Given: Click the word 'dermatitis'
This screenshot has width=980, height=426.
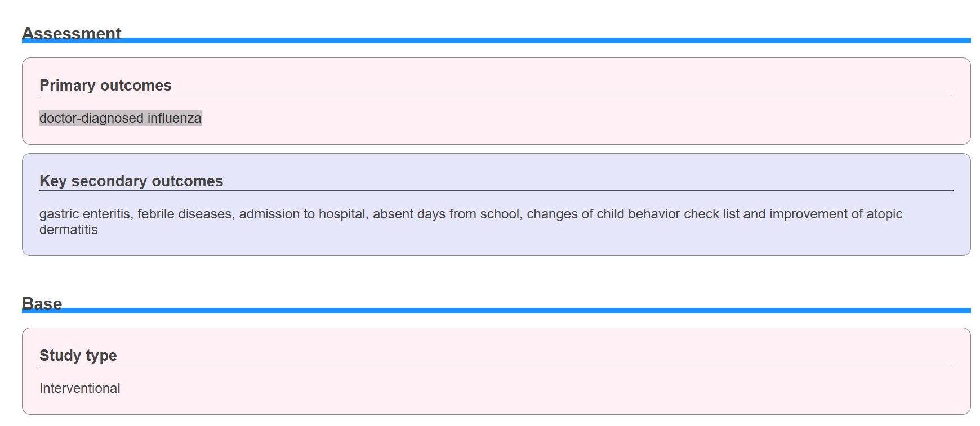Looking at the screenshot, I should pos(69,230).
